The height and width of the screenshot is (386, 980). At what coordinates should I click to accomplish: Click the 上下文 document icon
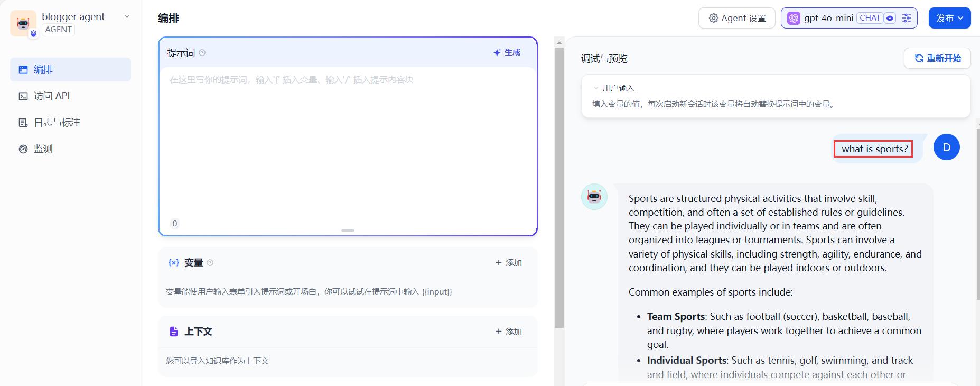174,332
